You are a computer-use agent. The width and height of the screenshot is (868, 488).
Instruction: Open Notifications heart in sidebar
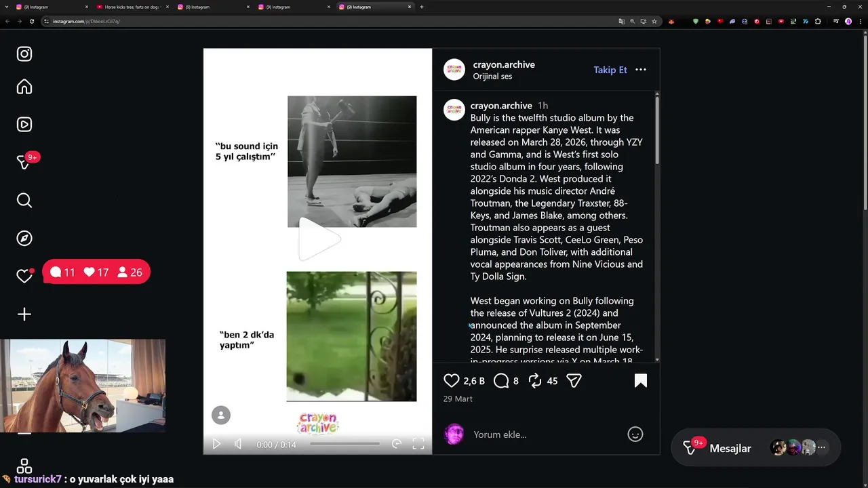point(24,276)
